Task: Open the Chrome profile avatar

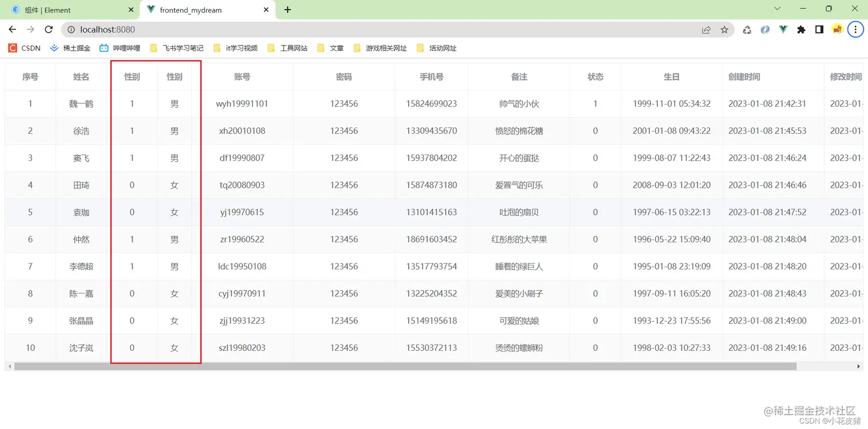Action: (x=838, y=30)
